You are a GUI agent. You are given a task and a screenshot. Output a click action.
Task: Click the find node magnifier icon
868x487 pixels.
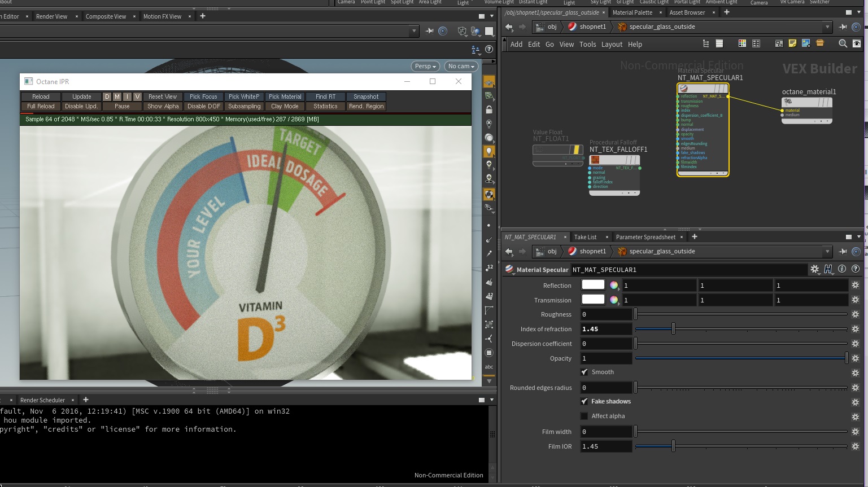[x=843, y=43]
